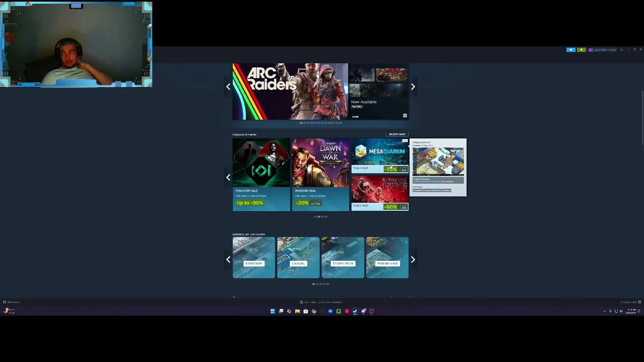Open File Explorer folder on taskbar

click(x=297, y=311)
